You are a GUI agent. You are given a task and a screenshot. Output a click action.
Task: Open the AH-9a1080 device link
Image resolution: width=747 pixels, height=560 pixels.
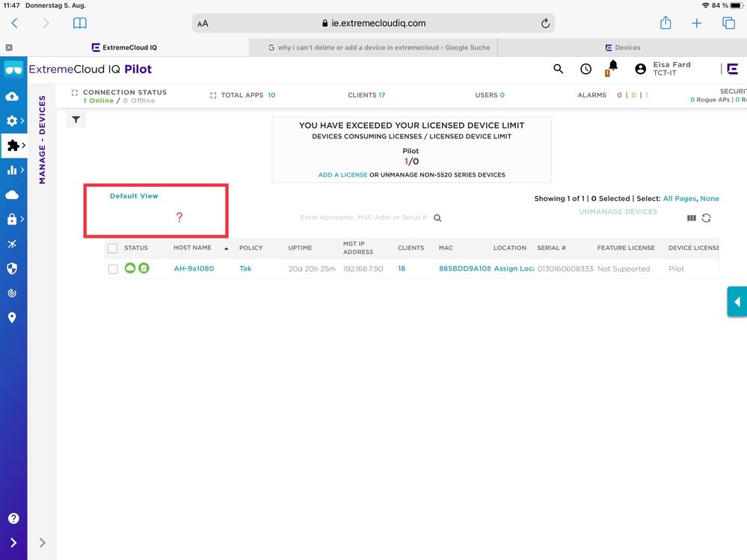(x=194, y=268)
